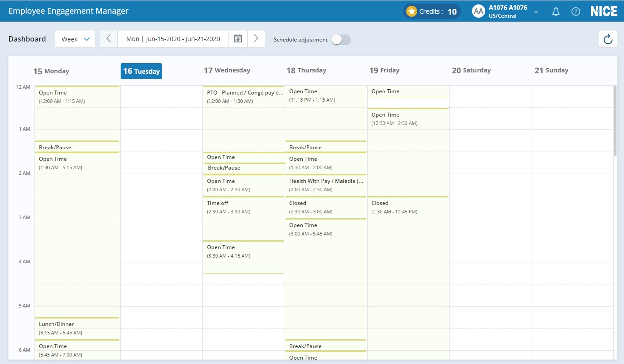Click the gold star credits icon

click(x=411, y=11)
